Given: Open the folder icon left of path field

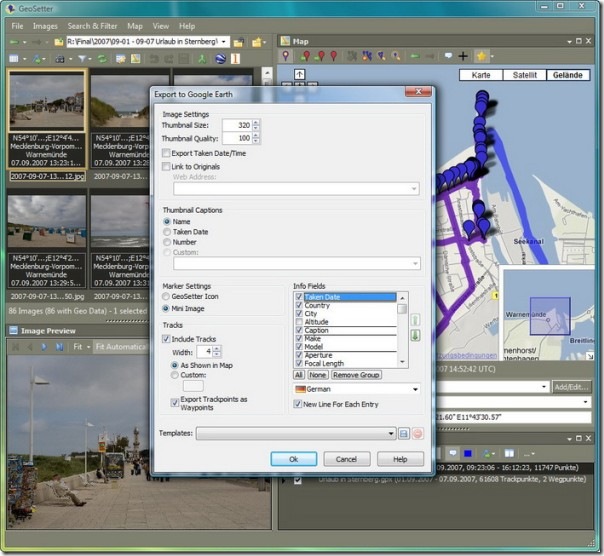Looking at the screenshot, I should tap(59, 42).
